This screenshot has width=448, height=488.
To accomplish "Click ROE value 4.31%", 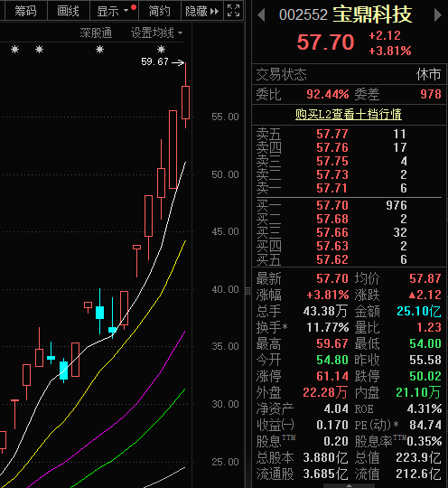I will click(x=425, y=408).
